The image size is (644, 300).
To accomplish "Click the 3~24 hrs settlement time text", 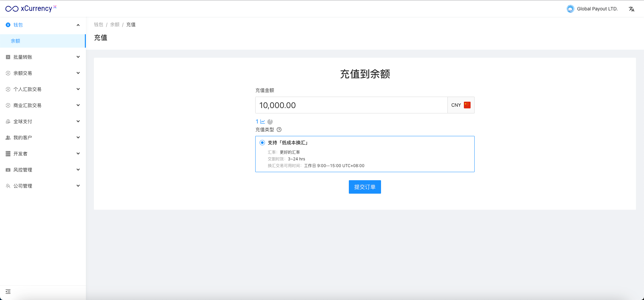I will click(297, 159).
